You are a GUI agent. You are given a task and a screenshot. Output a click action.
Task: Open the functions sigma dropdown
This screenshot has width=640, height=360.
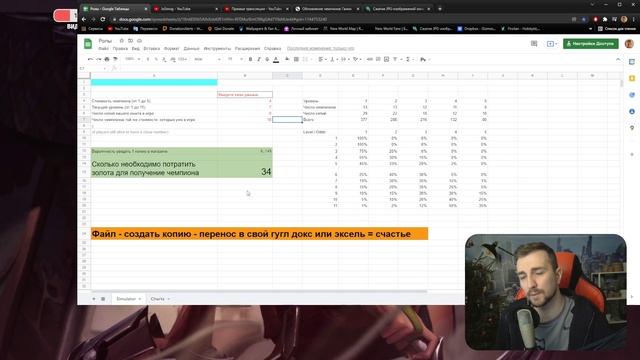pyautogui.click(x=409, y=60)
